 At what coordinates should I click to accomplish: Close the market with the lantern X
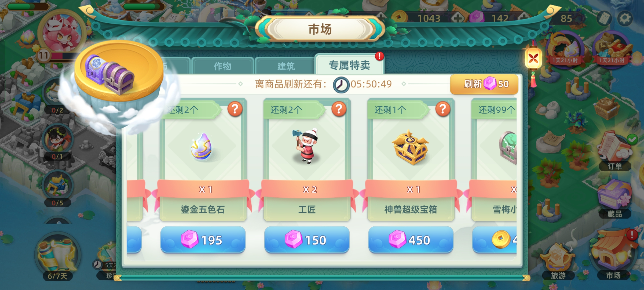[533, 58]
